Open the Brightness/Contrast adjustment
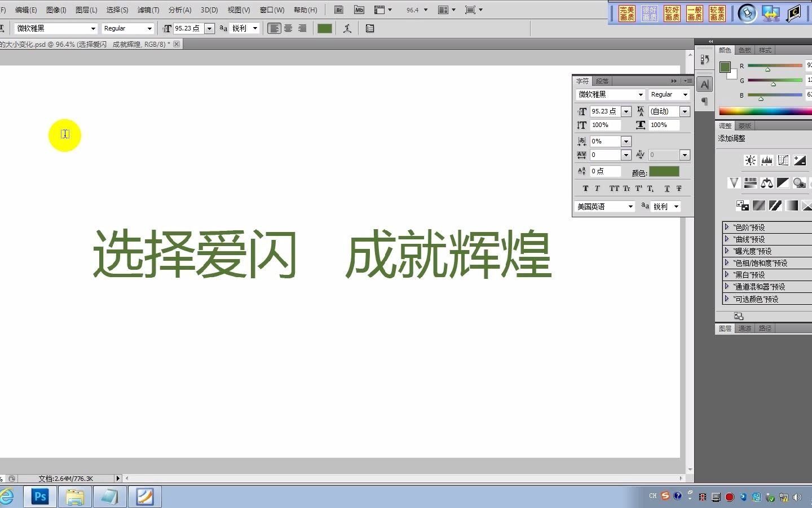Viewport: 812px width, 508px height. [750, 160]
